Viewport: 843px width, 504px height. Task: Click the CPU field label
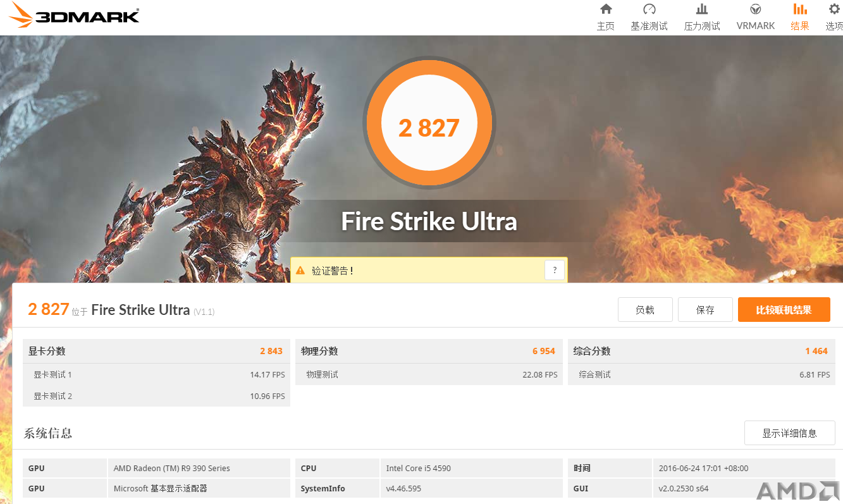[x=309, y=469]
